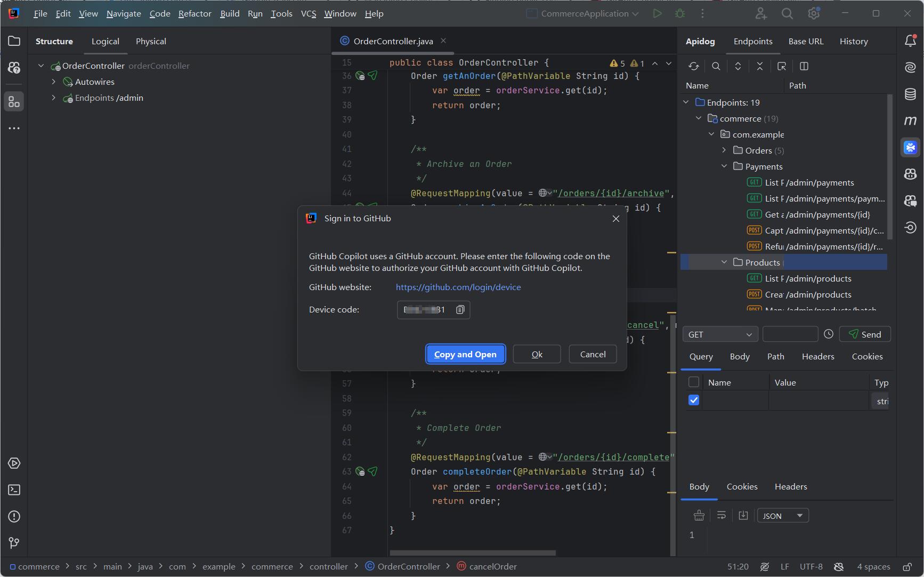Cancel the GitHub sign-in dialog
Image resolution: width=924 pixels, height=577 pixels.
click(593, 354)
